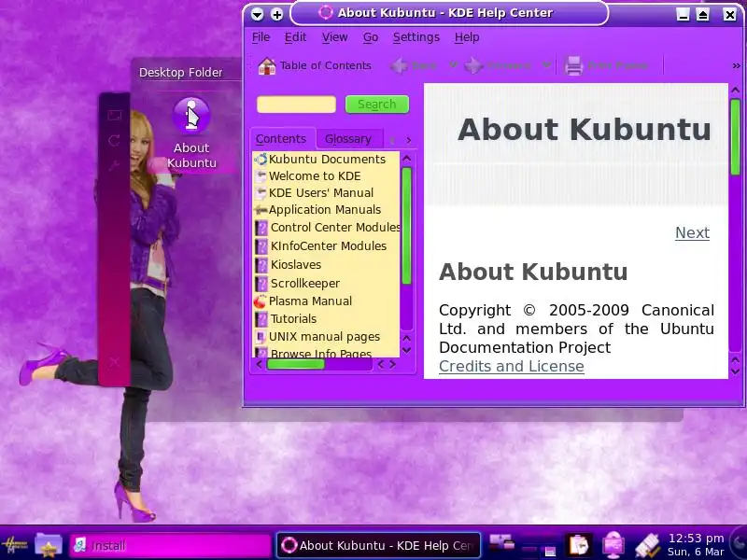The height and width of the screenshot is (560, 747).
Task: Click the Kubuntu Documents logo icon
Action: tap(261, 159)
